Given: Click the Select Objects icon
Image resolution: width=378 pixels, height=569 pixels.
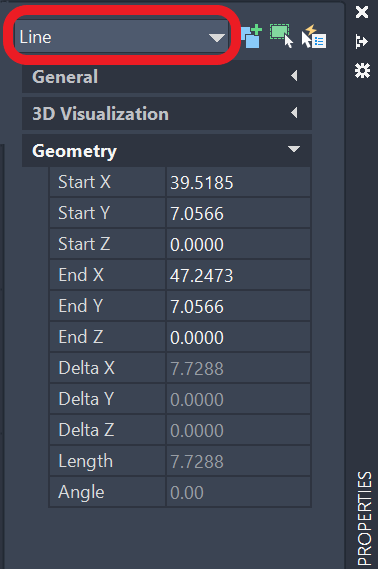Looking at the screenshot, I should tap(282, 36).
